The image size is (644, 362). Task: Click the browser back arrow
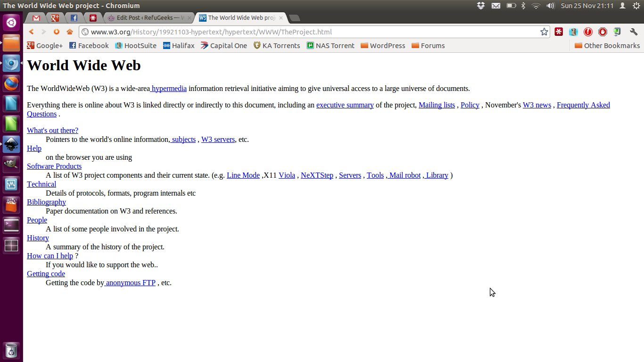tap(32, 32)
